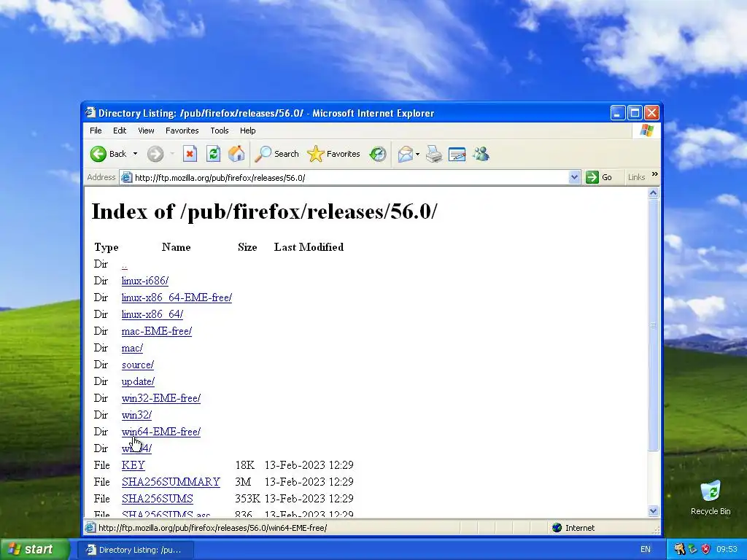The width and height of the screenshot is (747, 560).
Task: Click the EN language indicator
Action: point(646,549)
